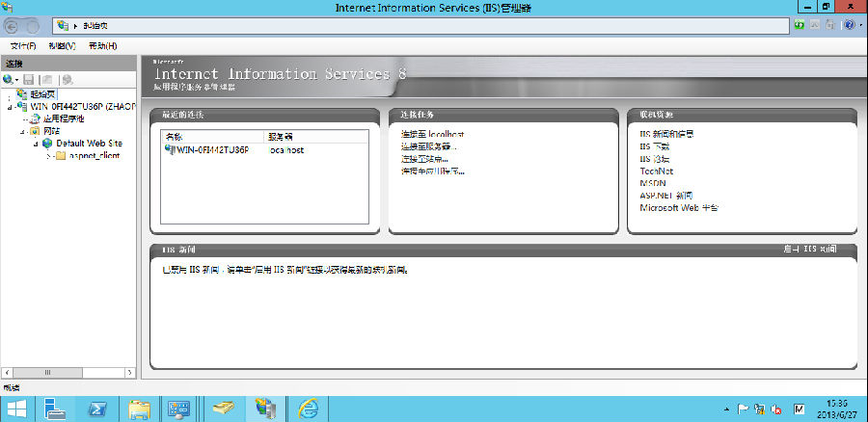The height and width of the screenshot is (422, 868).
Task: Click the forward navigation arrow
Action: [33, 25]
